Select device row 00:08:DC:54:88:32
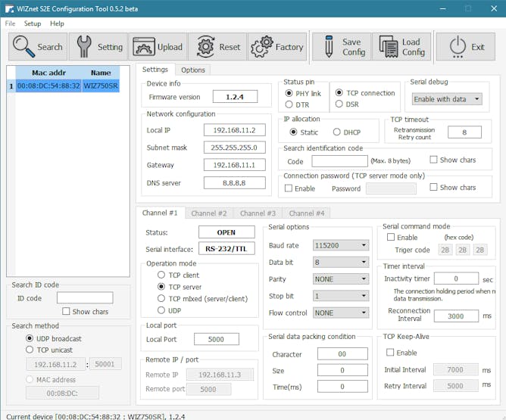This screenshot has width=506, height=420. click(48, 86)
